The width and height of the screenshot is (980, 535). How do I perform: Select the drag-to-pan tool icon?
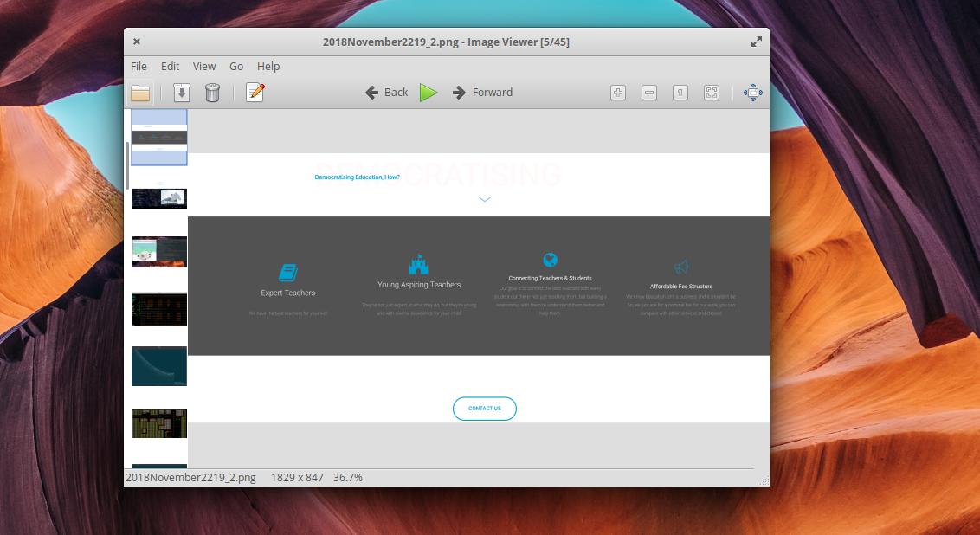(752, 92)
